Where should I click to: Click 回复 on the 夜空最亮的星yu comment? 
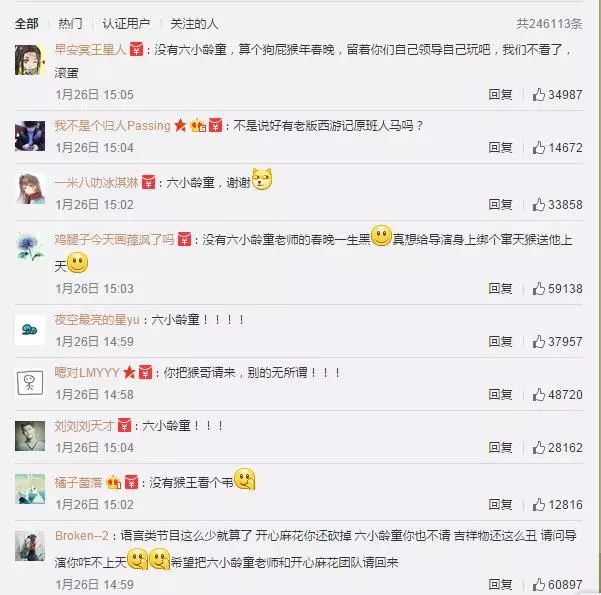(x=500, y=341)
